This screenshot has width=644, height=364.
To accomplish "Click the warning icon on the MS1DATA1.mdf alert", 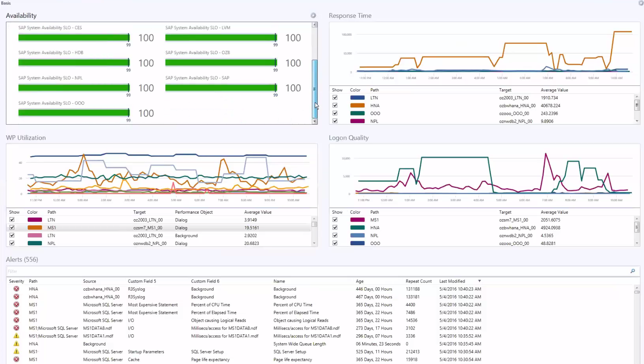I will click(16, 336).
